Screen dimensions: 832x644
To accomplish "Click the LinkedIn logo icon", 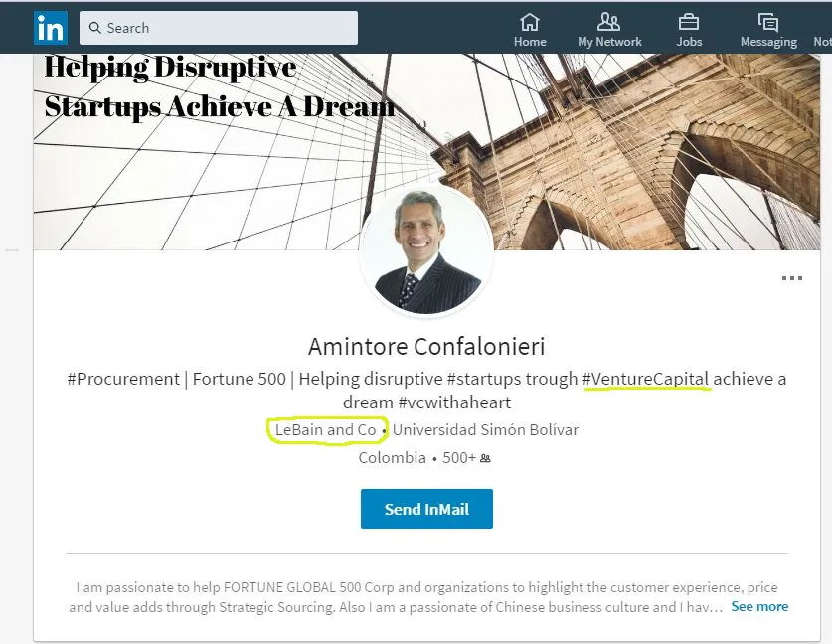I will pyautogui.click(x=51, y=28).
